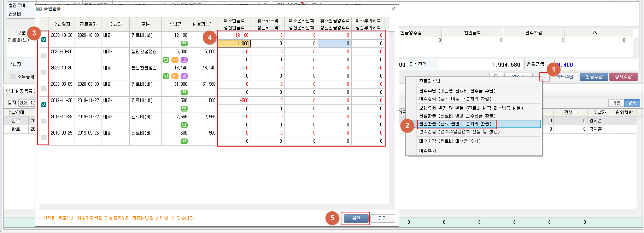Uncheck the 2020-10-30 진료비(보) row checkbox
Image resolution: width=644 pixels, height=233 pixels.
[x=44, y=40]
